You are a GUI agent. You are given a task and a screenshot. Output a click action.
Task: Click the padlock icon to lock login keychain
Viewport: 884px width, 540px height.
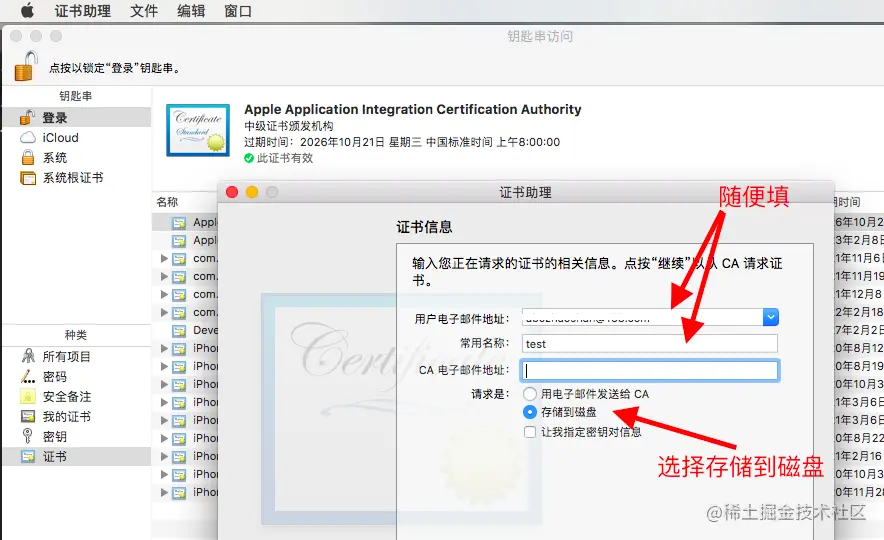click(x=26, y=66)
